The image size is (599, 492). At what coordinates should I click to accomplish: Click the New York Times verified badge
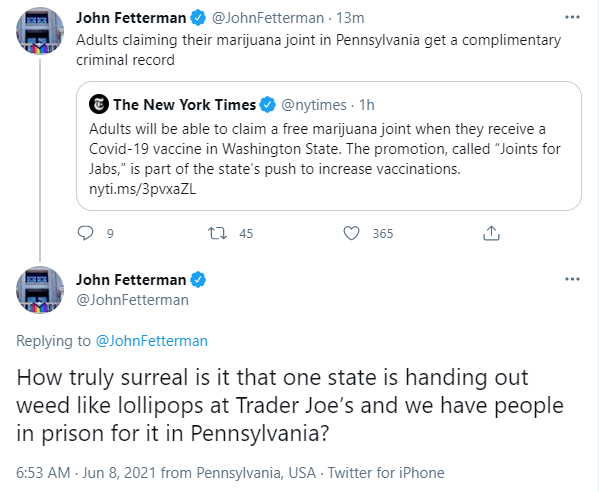coord(267,105)
